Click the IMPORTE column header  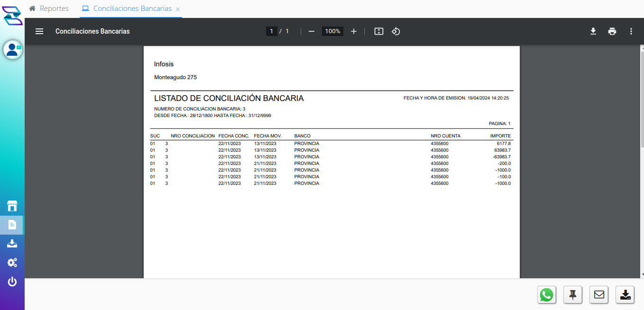501,136
